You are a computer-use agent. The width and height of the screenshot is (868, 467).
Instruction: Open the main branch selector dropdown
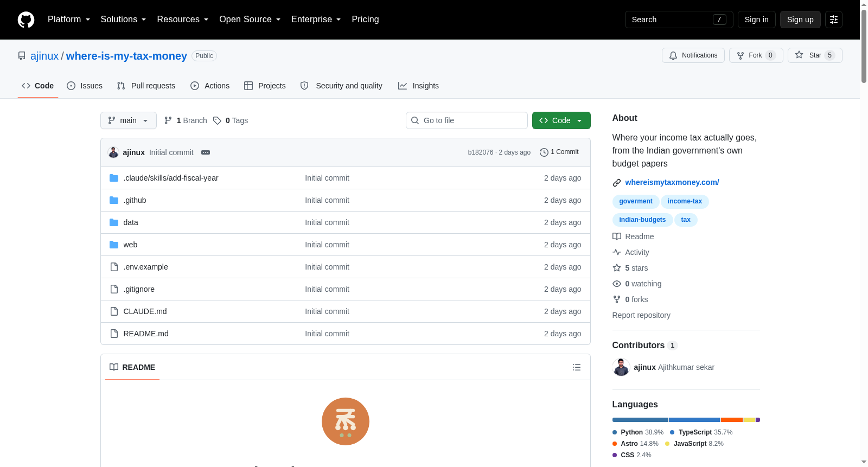point(129,120)
